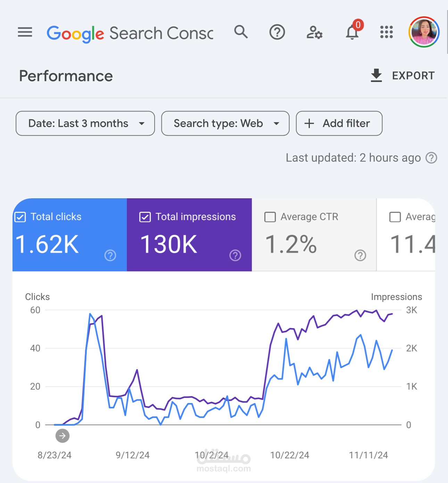Uncheck the Total clicks checkbox
This screenshot has width=448, height=483.
click(20, 217)
